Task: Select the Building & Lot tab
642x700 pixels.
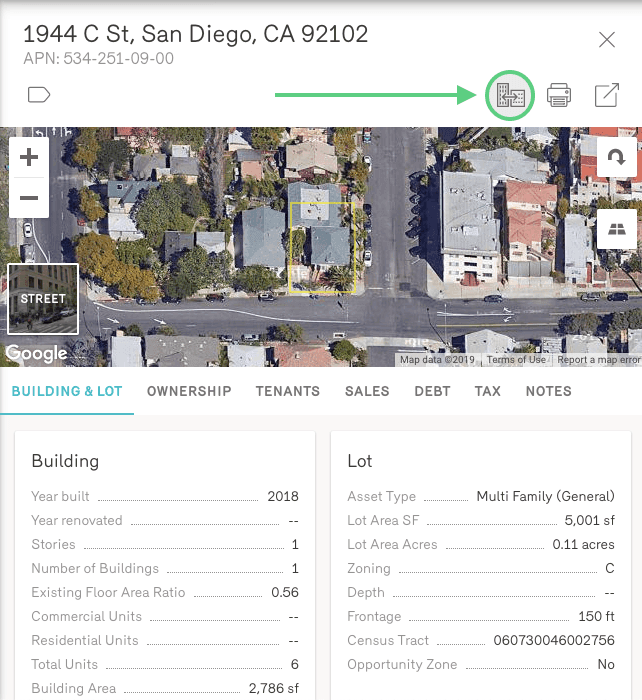Action: [x=67, y=391]
